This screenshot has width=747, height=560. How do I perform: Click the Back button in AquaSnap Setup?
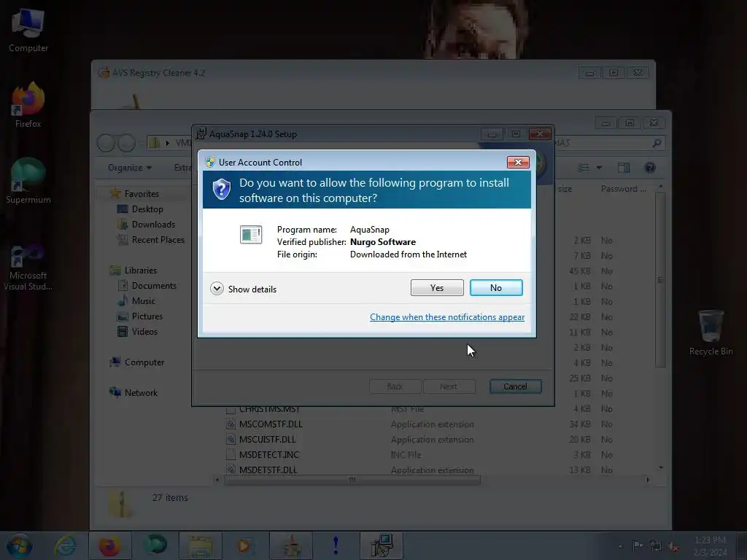point(395,386)
